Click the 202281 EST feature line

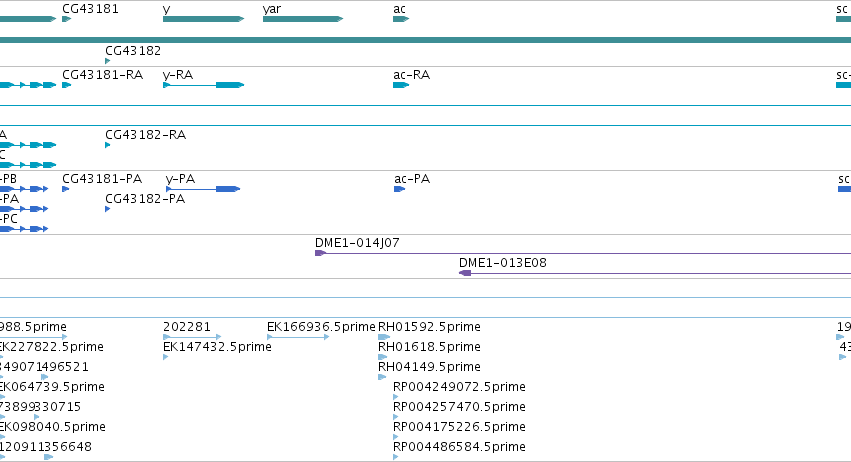(x=192, y=337)
